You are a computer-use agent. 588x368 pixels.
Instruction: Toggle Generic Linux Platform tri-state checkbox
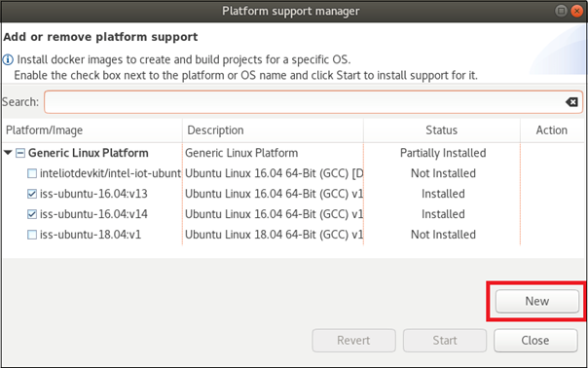coord(20,153)
